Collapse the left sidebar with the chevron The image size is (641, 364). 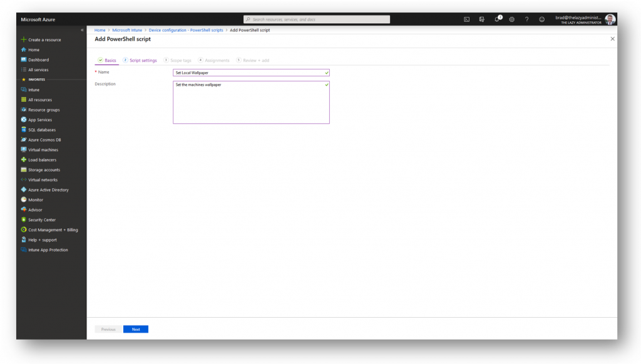[82, 30]
